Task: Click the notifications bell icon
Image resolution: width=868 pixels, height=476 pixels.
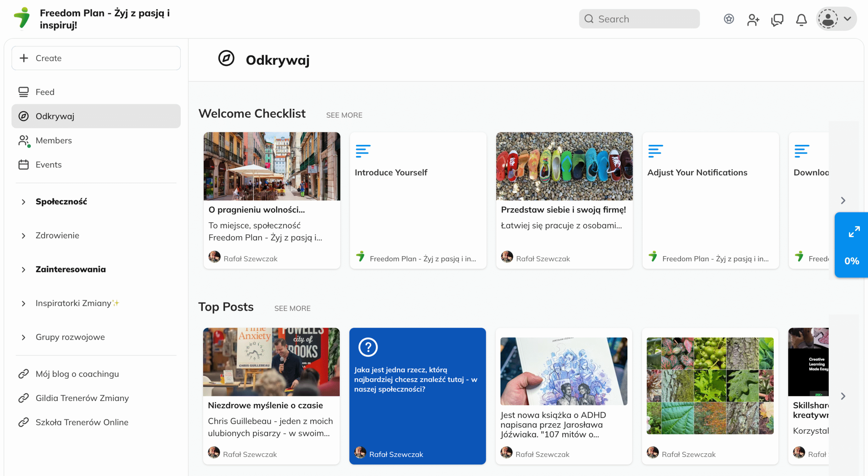Action: [x=801, y=19]
